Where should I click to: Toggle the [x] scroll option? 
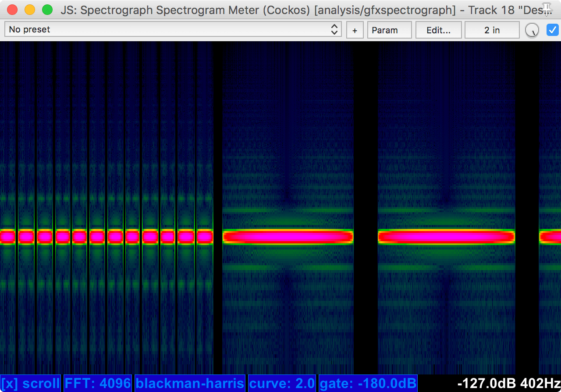pyautogui.click(x=31, y=383)
